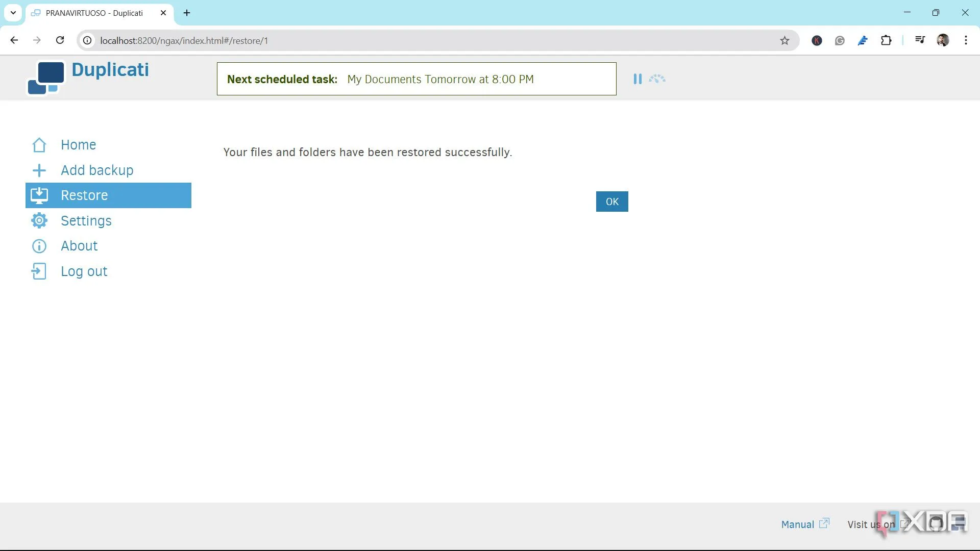Open Chrome three-dot menu
980x551 pixels.
click(x=966, y=41)
